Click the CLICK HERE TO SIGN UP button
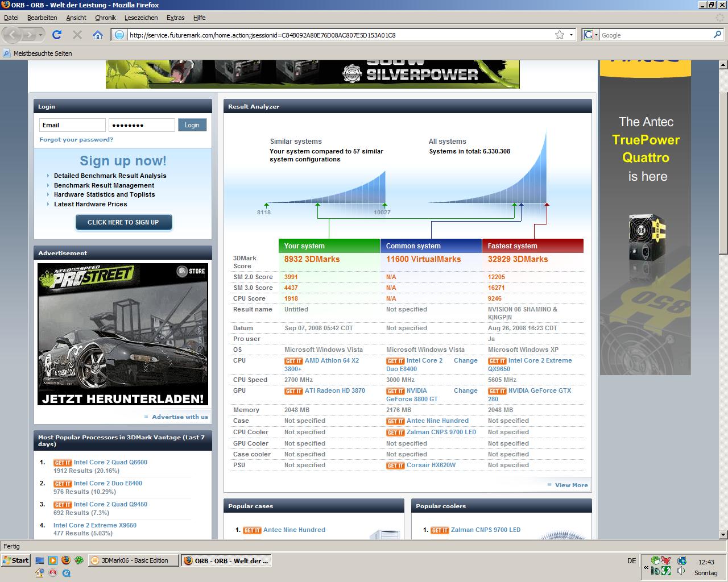The image size is (728, 582). pyautogui.click(x=123, y=222)
